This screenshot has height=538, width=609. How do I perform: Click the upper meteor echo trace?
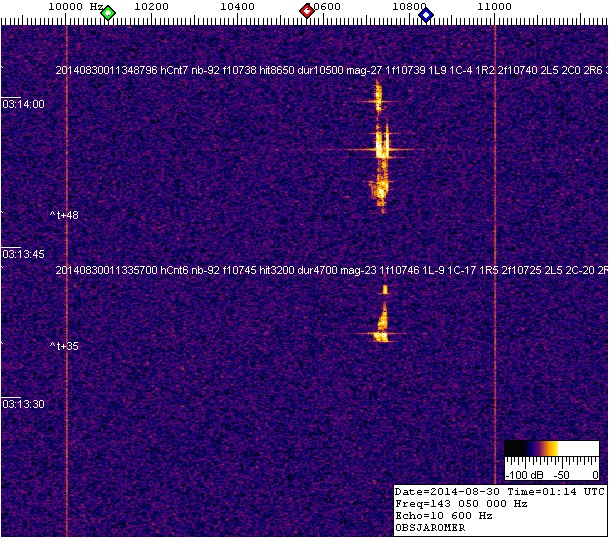[x=380, y=150]
